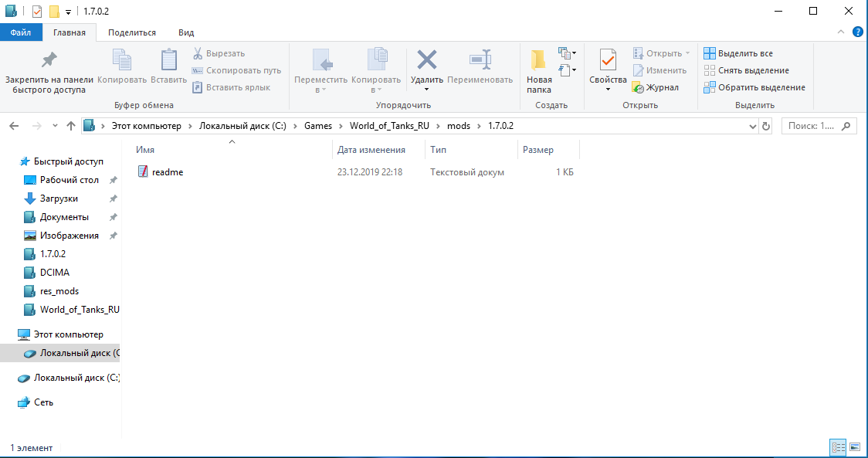
Task: Open Properties (Свойства) icon
Action: [608, 60]
